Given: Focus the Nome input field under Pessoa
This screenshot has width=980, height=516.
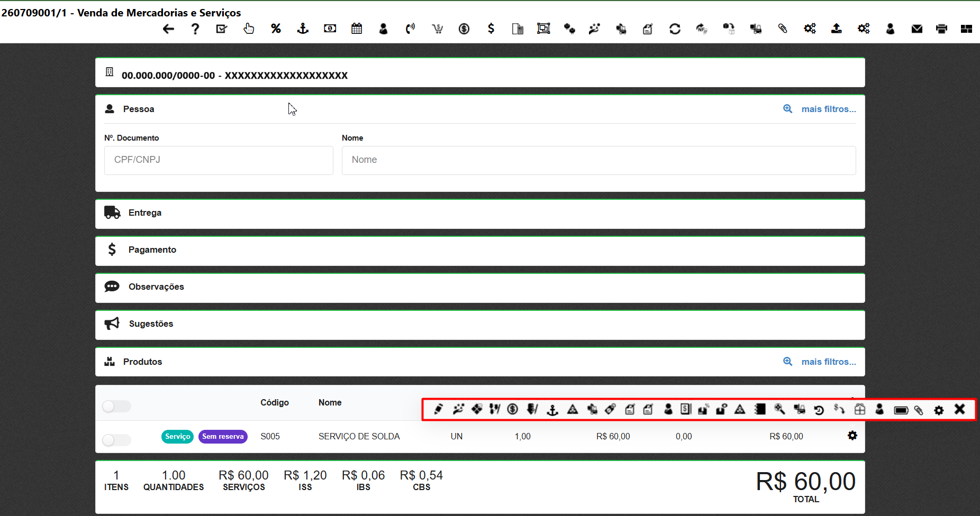Looking at the screenshot, I should point(598,160).
